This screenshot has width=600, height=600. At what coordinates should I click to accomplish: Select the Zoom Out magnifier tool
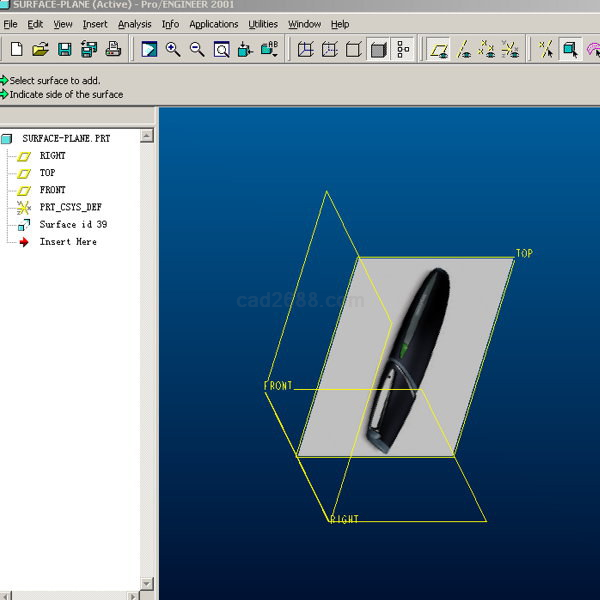(x=197, y=49)
